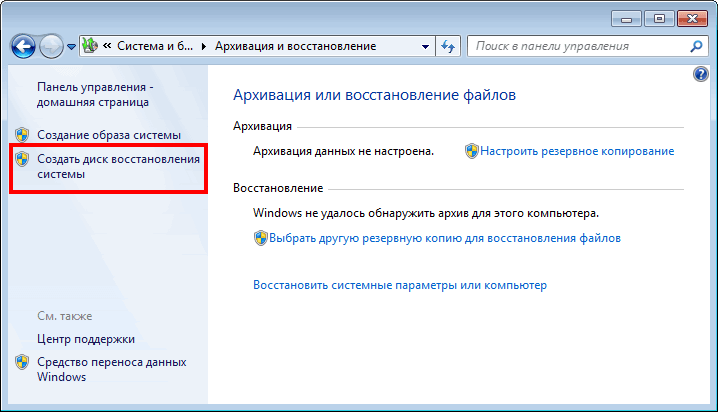Screen dimensions: 718x412
Task: Open the address bar history dropdown
Action: (x=425, y=47)
